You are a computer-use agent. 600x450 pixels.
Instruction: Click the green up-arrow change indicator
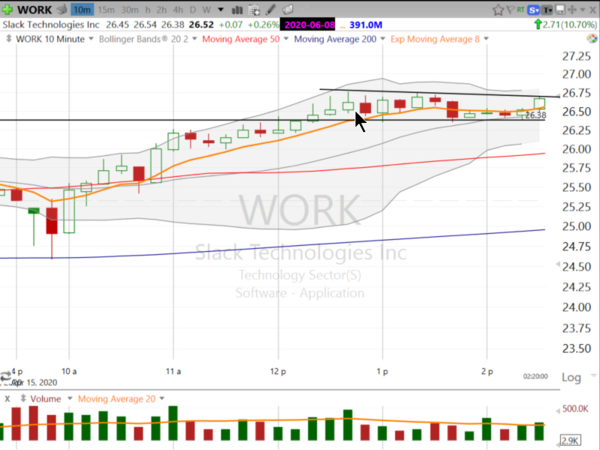[538, 24]
